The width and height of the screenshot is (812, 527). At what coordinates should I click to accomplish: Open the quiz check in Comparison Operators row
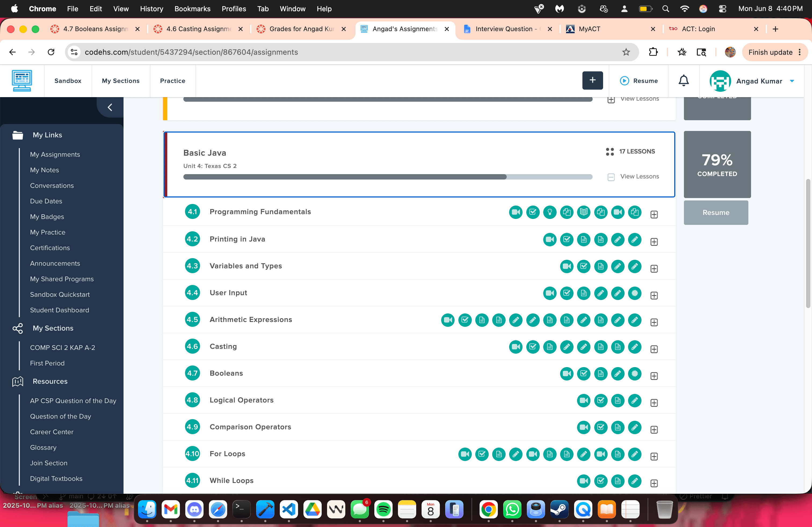601,427
